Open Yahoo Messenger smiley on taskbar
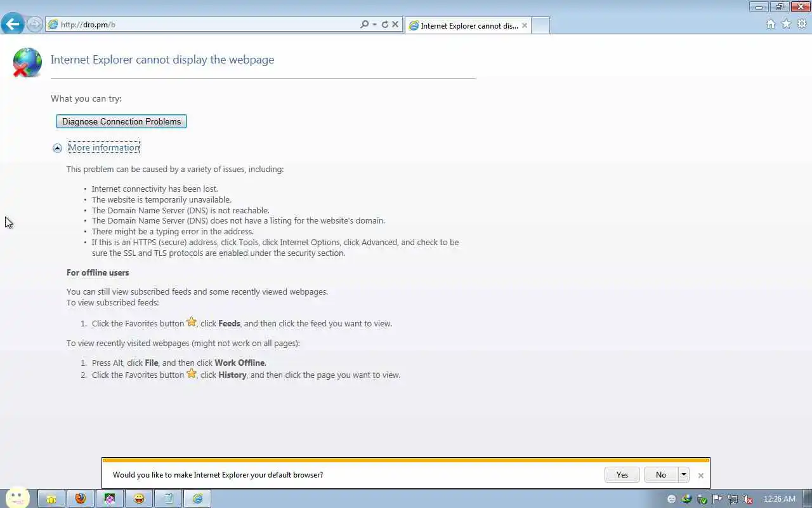Screen dimensions: 812x508 coord(139,498)
